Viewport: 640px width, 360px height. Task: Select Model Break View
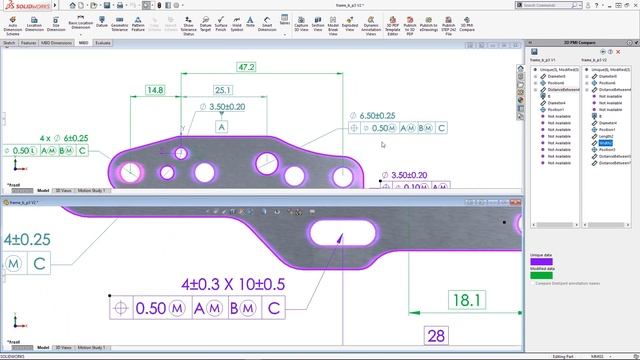[333, 26]
